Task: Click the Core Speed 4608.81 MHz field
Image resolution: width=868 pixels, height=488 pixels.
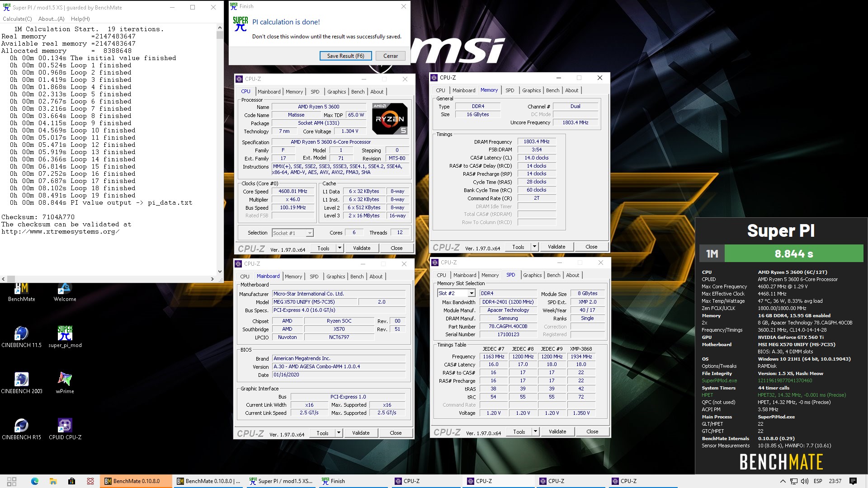Action: [x=293, y=192]
